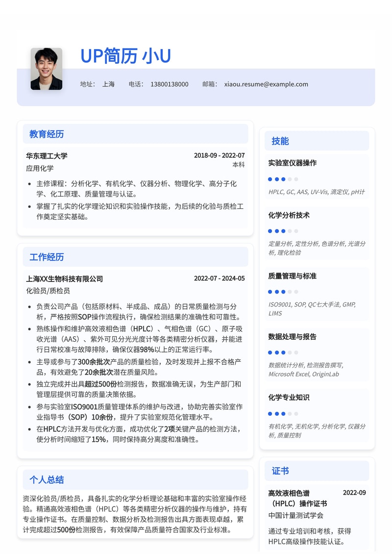Click the phone number 13800138000

pos(170,84)
